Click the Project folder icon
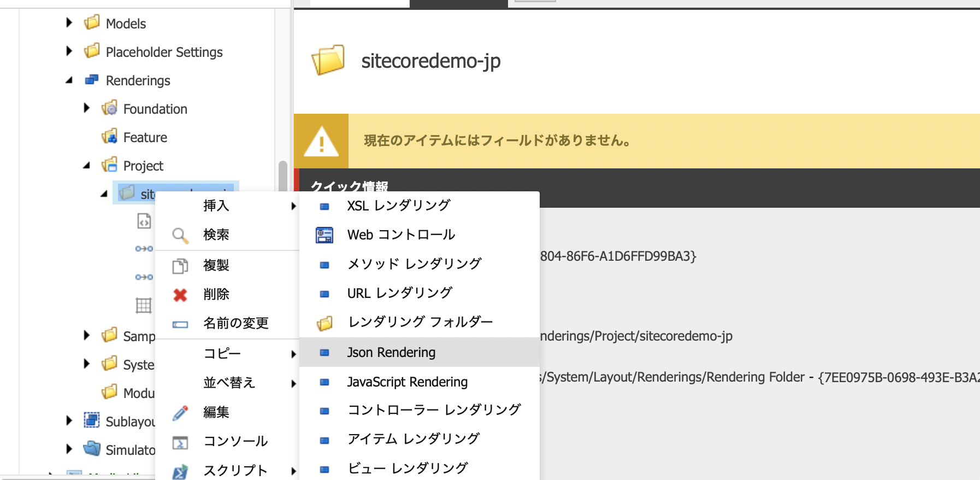This screenshot has height=480, width=980. click(109, 165)
